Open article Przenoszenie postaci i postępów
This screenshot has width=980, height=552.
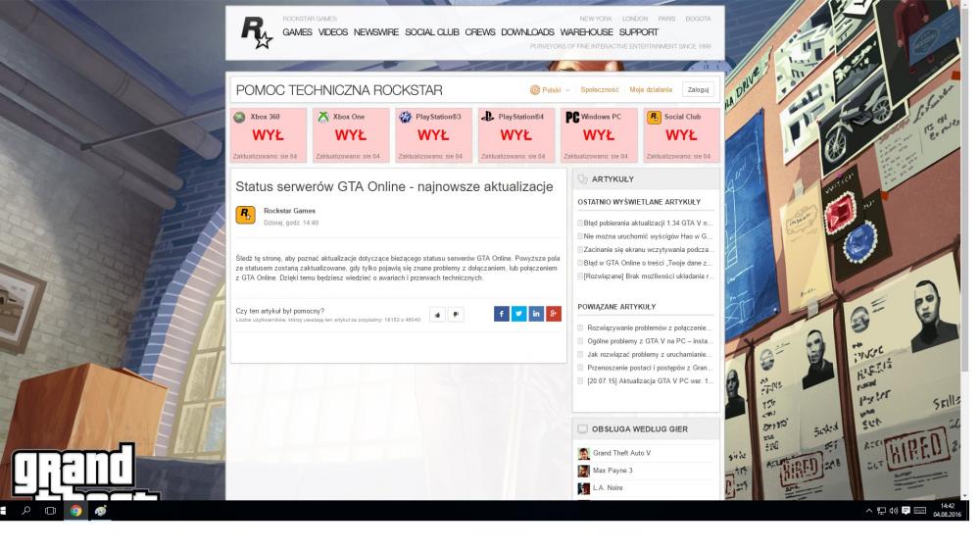[650, 369]
